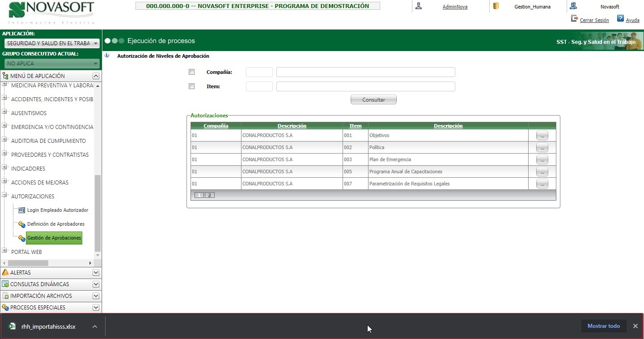Click the Login Empleado Autorizador icon
The image size is (644, 339).
[x=21, y=210]
